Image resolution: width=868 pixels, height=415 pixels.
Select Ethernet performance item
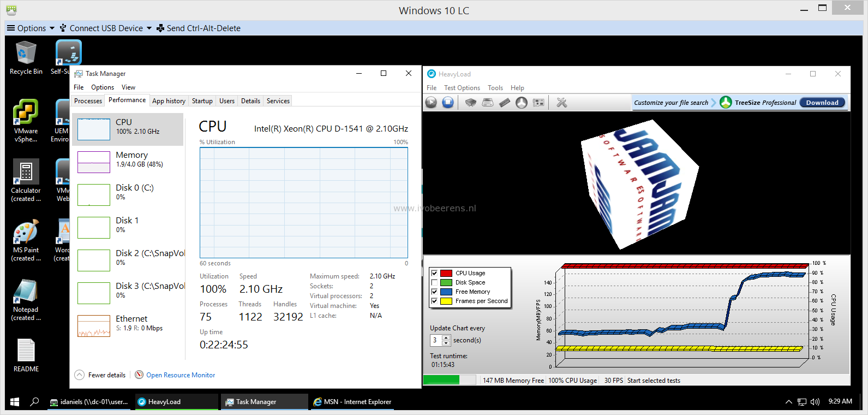[x=128, y=326]
